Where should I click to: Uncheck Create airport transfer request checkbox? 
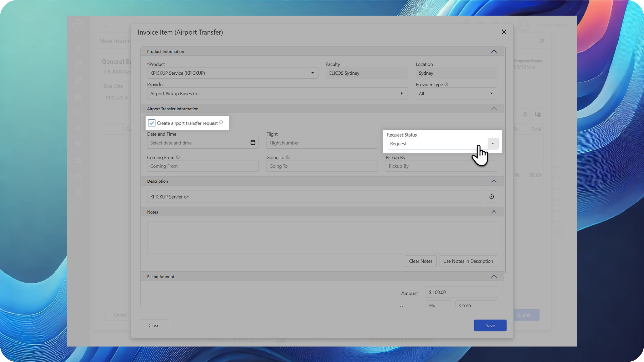pos(152,123)
